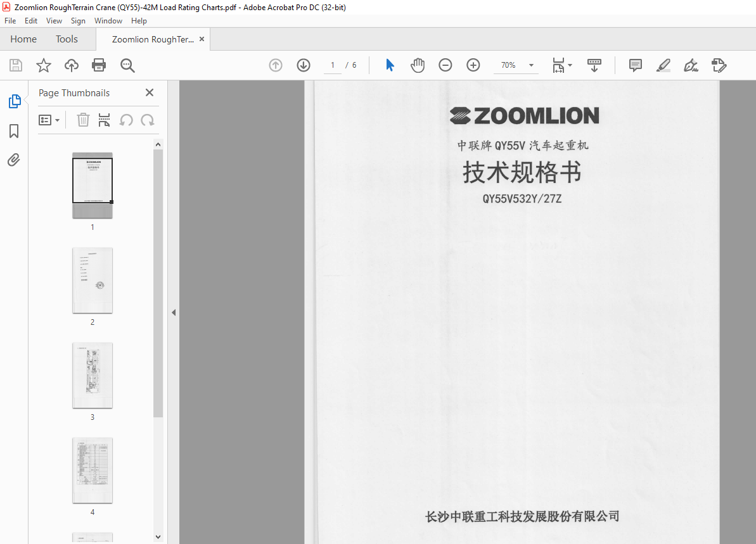756x544 pixels.
Task: Collapse the navigation pane arrow
Action: 174,313
